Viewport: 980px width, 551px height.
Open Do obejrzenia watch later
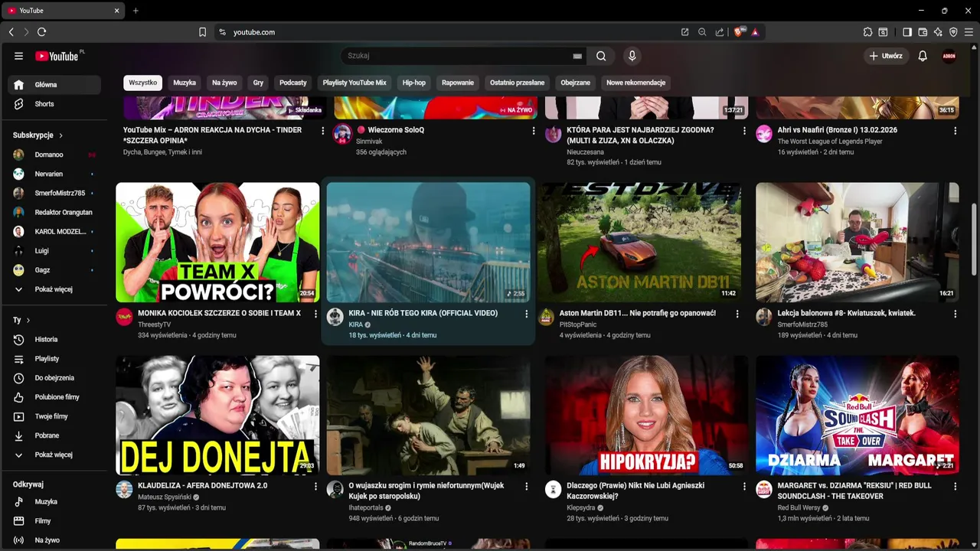54,378
